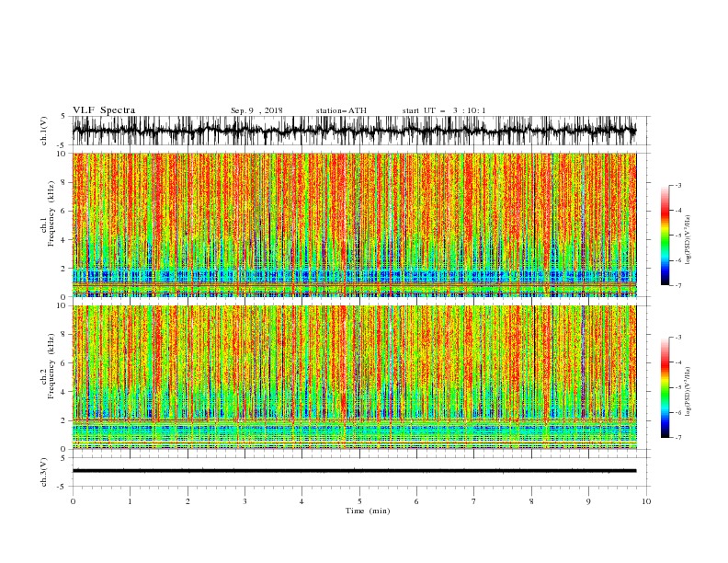Screen dimensions: 728x563
Task: Click the "ch.3(V)" waveform axis label
Action: (x=44, y=472)
